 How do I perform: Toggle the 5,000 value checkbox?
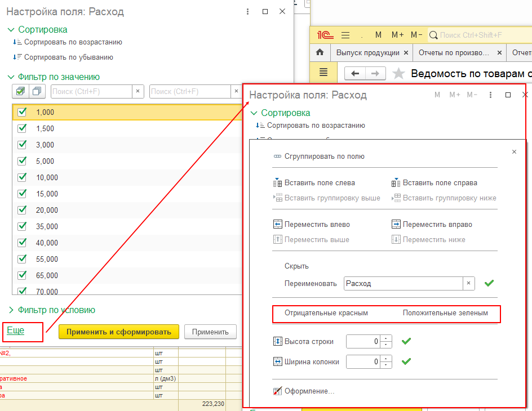click(23, 161)
